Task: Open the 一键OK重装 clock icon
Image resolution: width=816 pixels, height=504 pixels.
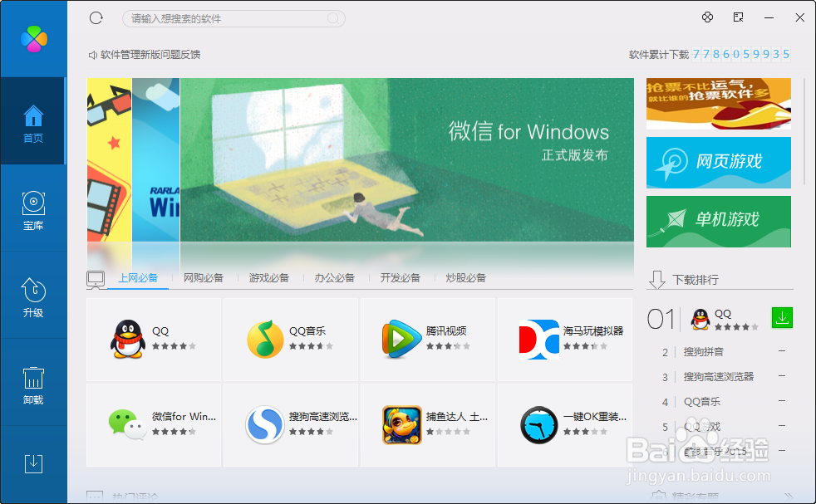Action: pos(538,425)
